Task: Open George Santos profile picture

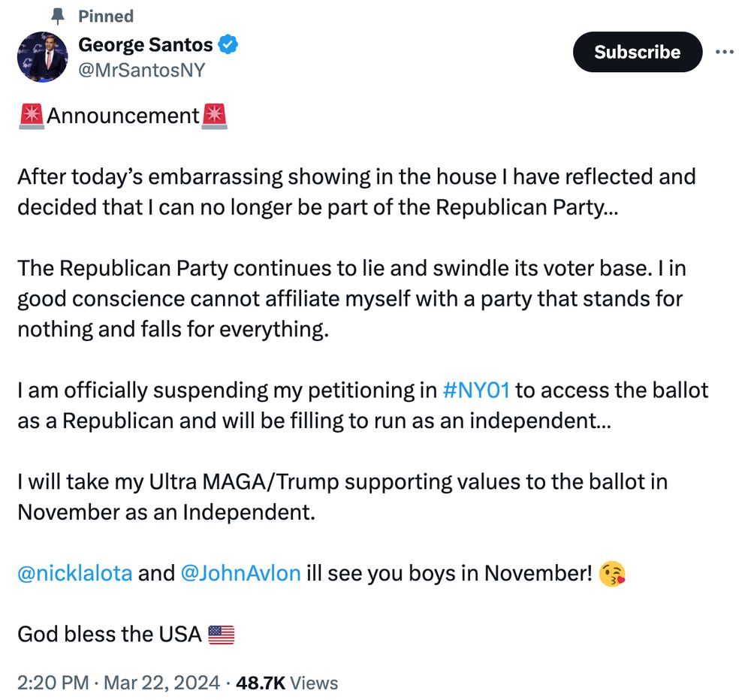Action: [43, 57]
